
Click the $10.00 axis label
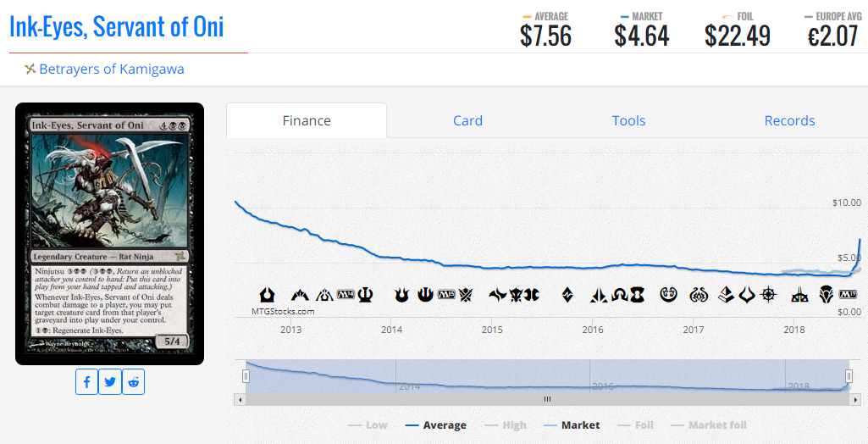click(x=847, y=203)
